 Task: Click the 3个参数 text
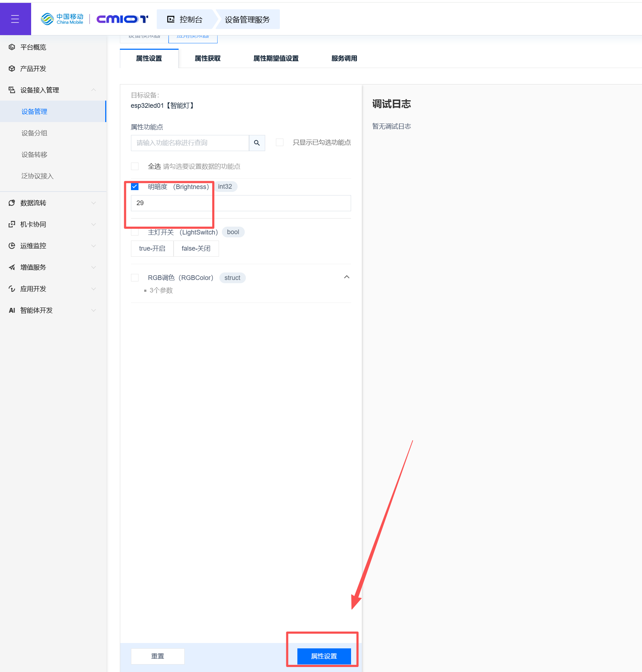(x=161, y=290)
